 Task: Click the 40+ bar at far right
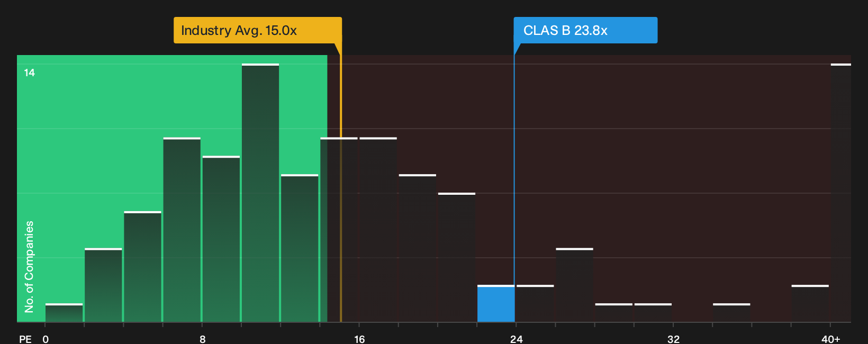[x=841, y=193]
